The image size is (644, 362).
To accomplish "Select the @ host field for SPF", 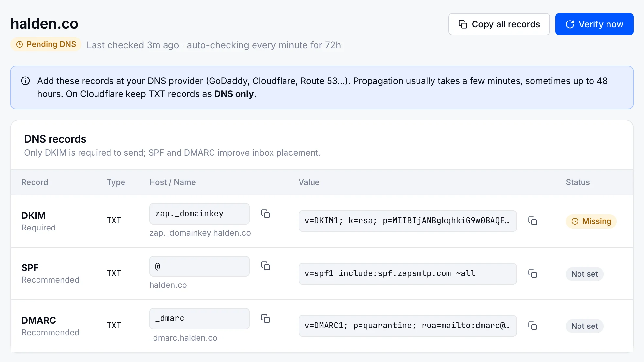I will pos(199,266).
